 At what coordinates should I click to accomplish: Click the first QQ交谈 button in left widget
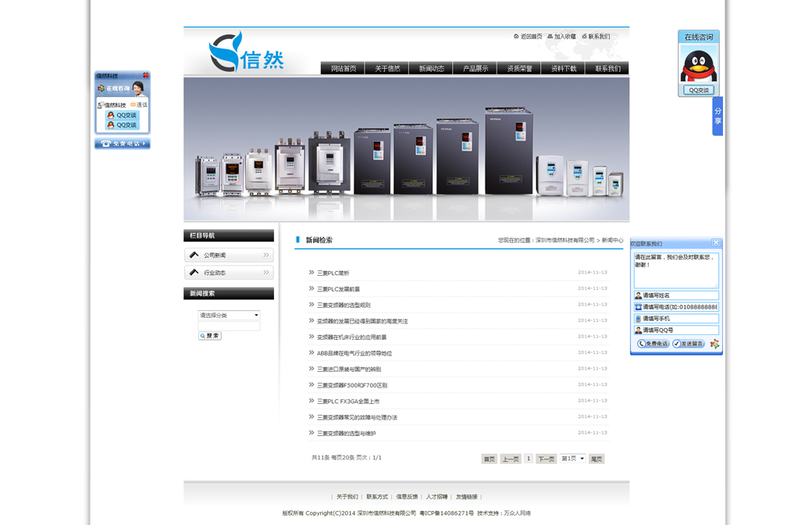pyautogui.click(x=123, y=115)
